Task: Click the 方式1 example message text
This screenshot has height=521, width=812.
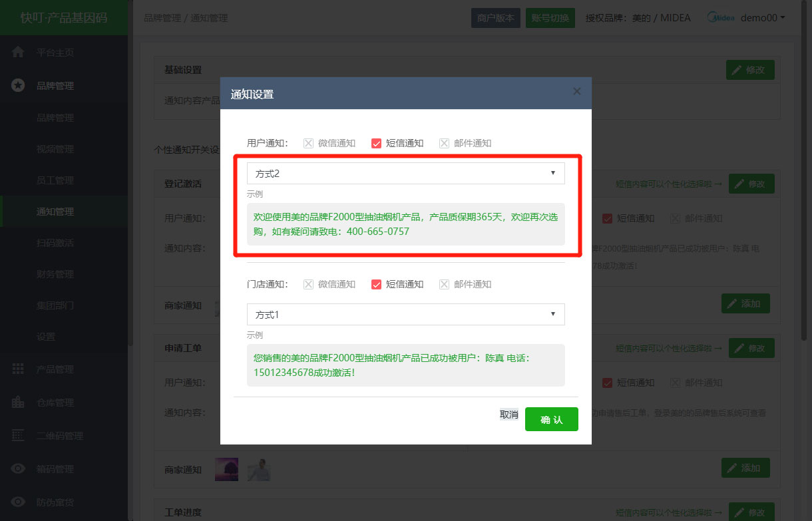Action: tap(391, 365)
